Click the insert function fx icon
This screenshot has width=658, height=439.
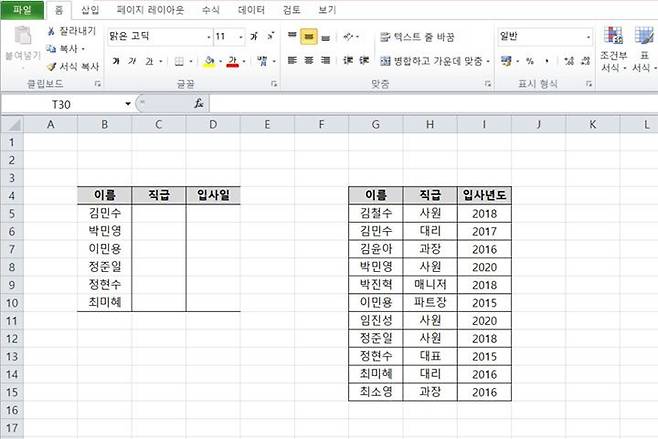(x=198, y=103)
